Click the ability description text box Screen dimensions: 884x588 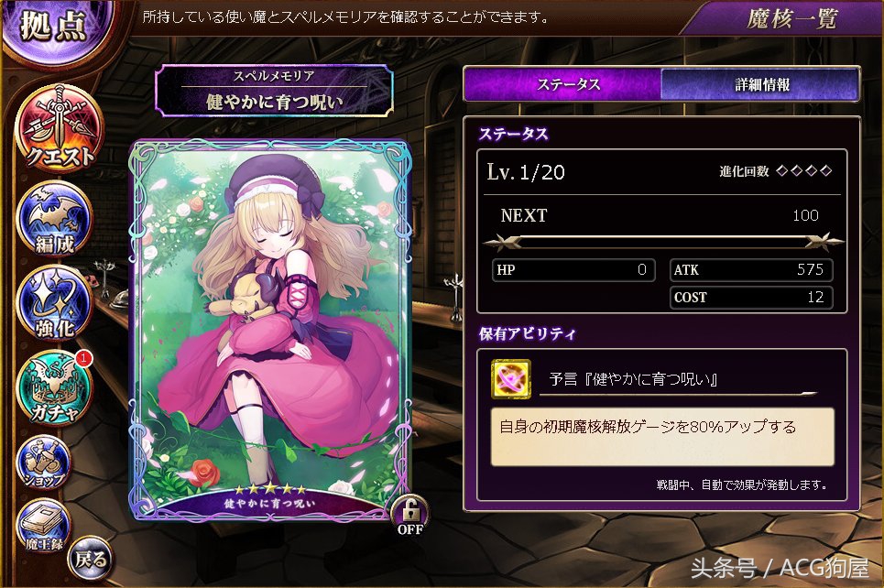(x=662, y=437)
